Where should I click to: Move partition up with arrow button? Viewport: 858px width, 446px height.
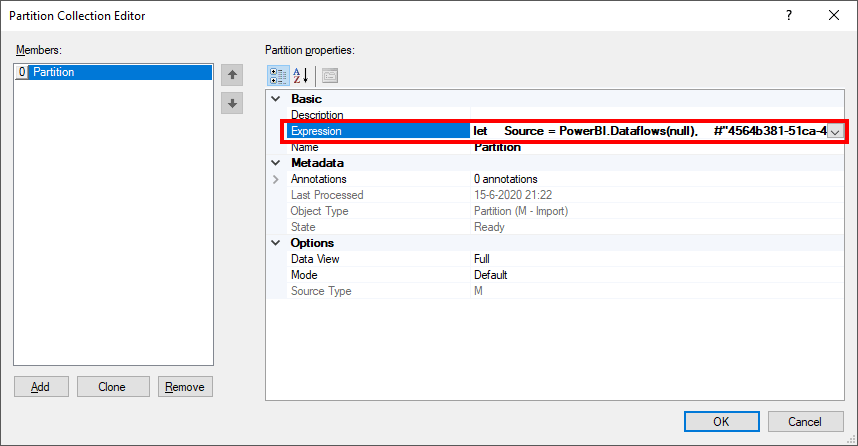click(233, 75)
